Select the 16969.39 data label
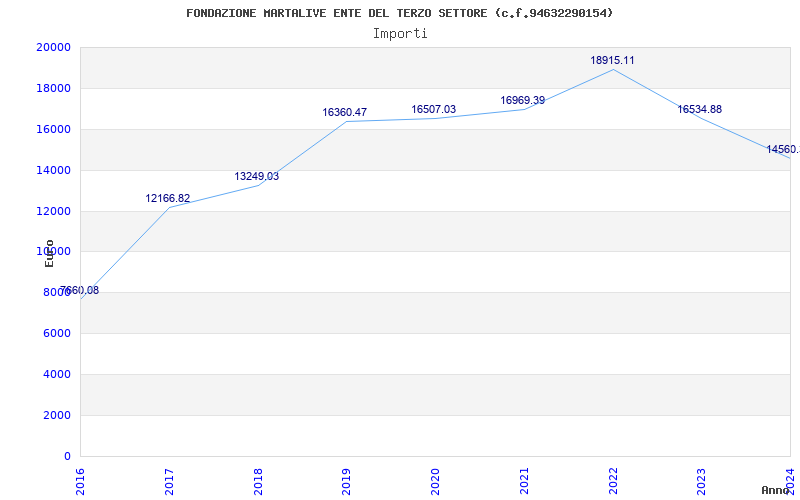The width and height of the screenshot is (800, 500). pos(522,101)
